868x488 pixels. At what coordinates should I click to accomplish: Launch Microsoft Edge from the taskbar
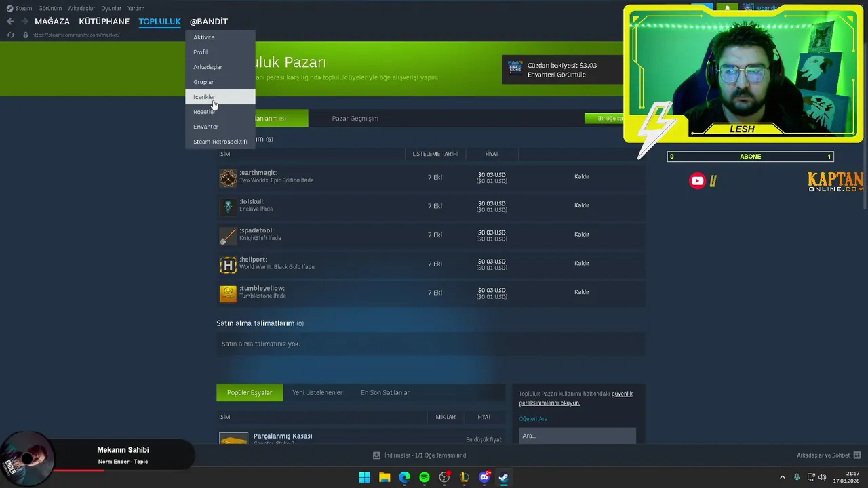click(x=404, y=477)
